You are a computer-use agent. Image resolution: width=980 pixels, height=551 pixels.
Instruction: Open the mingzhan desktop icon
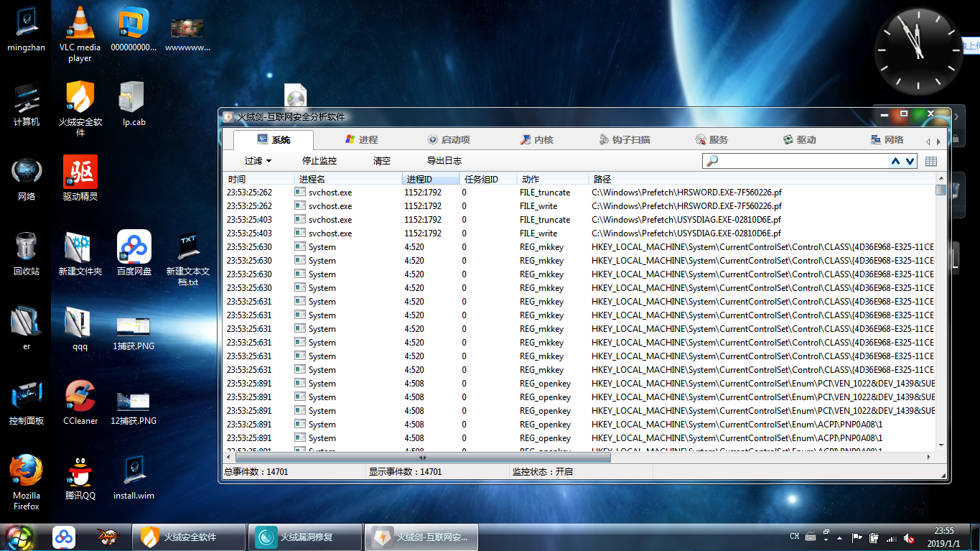[x=27, y=30]
